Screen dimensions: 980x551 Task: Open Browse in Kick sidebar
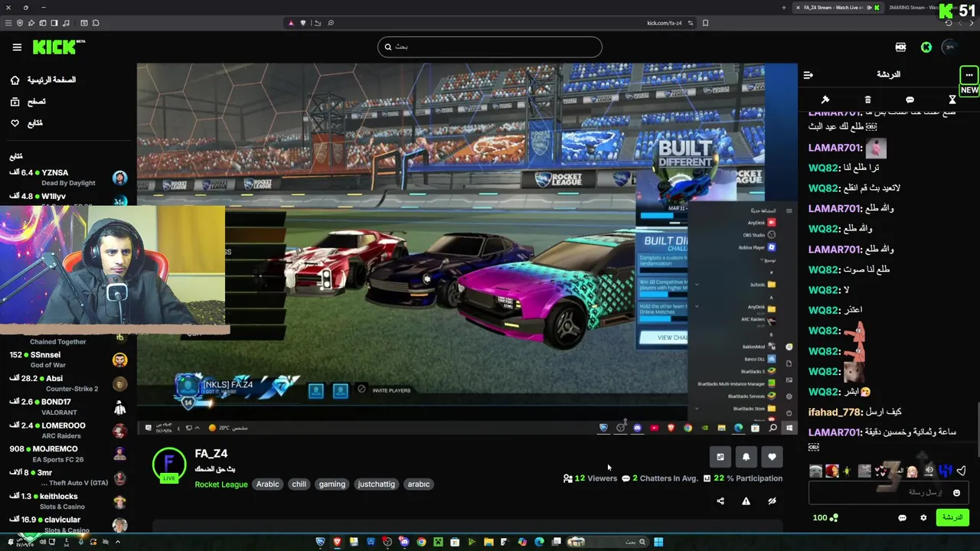click(x=28, y=101)
